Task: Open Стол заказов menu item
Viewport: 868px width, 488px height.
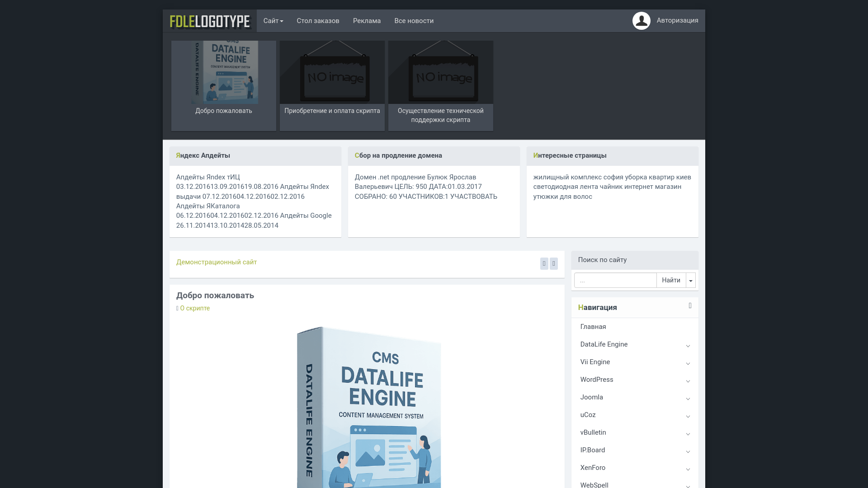Action: click(318, 21)
